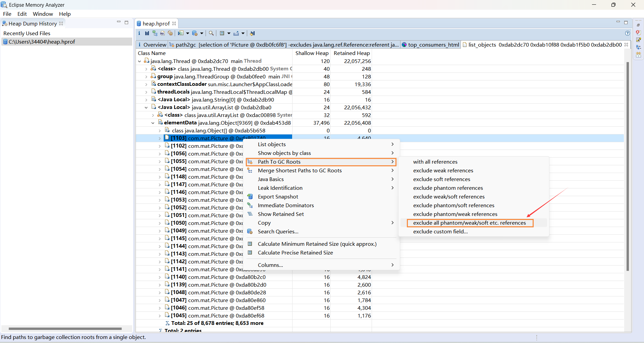Select 'Show Retained Set' from context menu

[x=281, y=214]
